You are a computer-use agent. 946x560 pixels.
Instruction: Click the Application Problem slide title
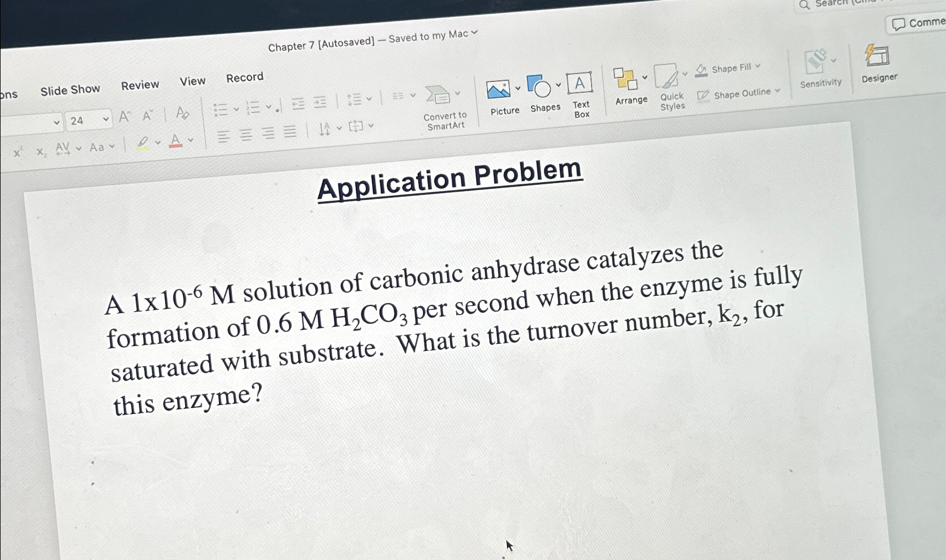450,179
